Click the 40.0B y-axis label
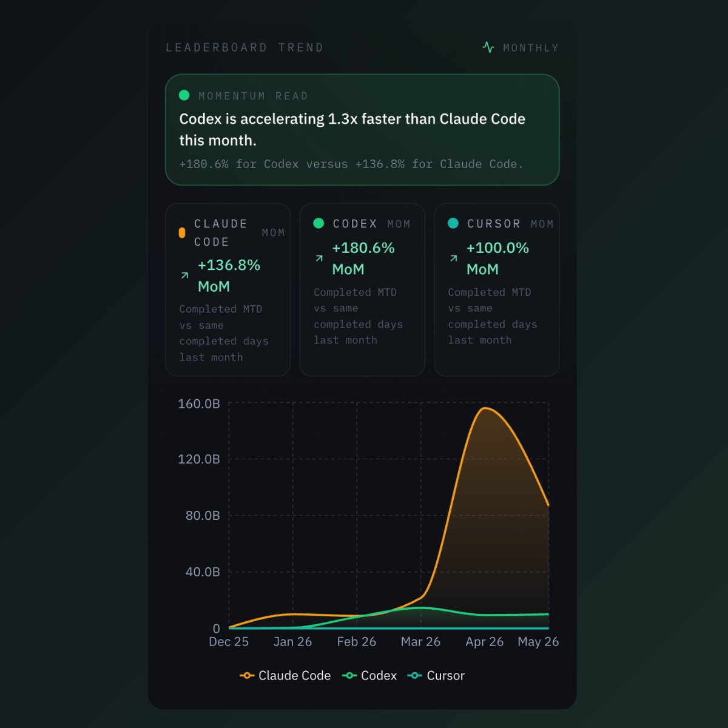This screenshot has height=728, width=728. point(203,571)
